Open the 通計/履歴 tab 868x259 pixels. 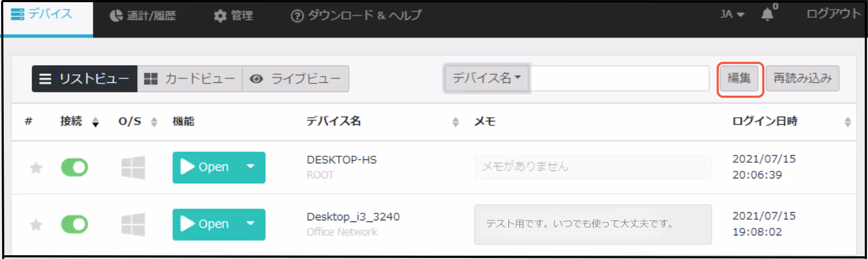[x=143, y=16]
